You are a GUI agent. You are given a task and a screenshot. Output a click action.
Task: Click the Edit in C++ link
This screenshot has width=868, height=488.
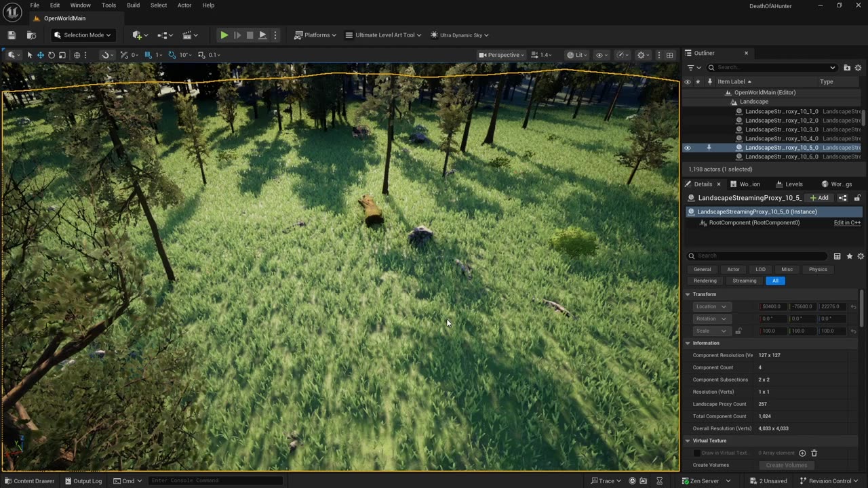847,223
